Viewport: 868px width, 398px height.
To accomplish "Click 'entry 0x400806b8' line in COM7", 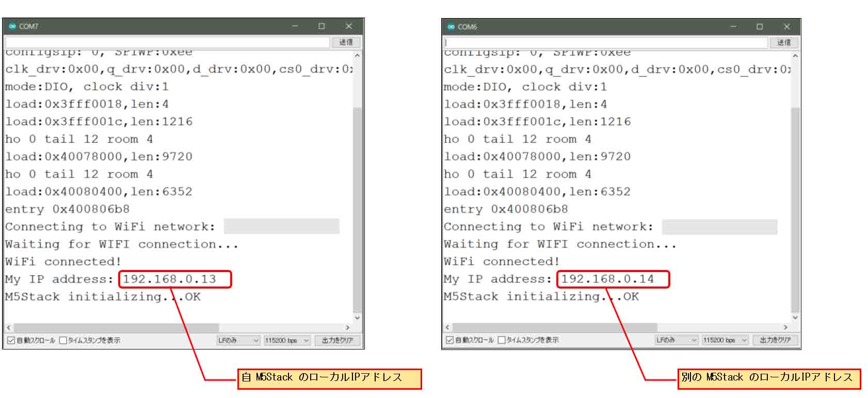I will click(x=67, y=209).
